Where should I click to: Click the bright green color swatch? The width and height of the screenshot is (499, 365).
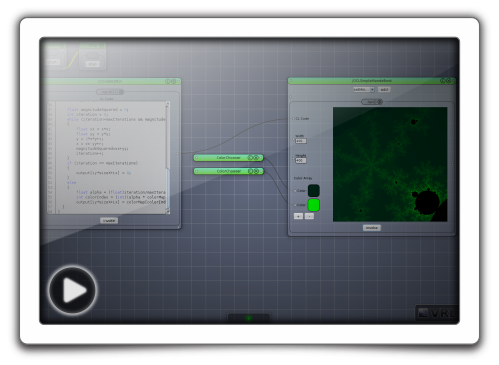[x=313, y=205]
